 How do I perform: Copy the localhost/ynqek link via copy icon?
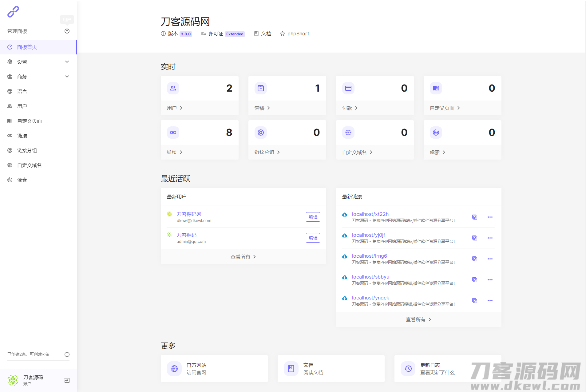pos(475,301)
